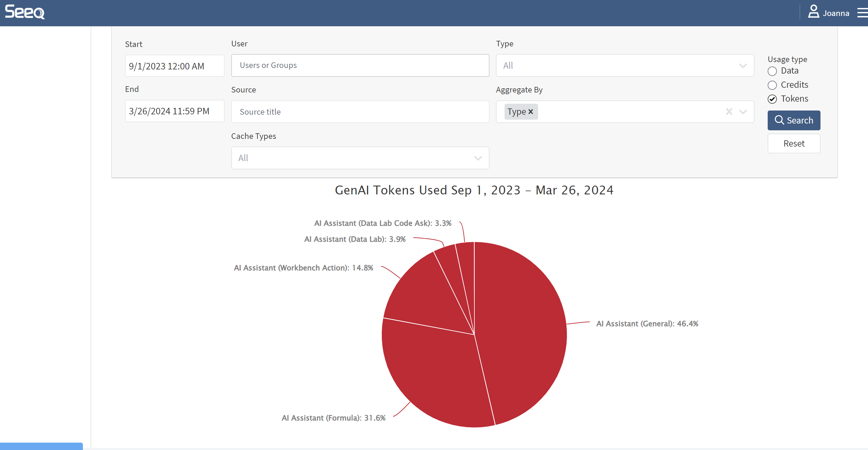Open the Cache Types dropdown

[360, 158]
